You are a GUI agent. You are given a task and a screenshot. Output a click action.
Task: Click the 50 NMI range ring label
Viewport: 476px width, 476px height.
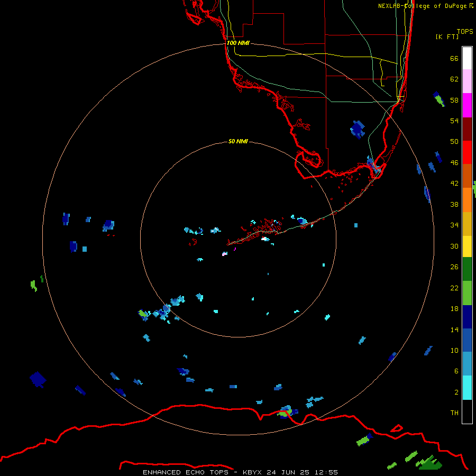pos(238,141)
